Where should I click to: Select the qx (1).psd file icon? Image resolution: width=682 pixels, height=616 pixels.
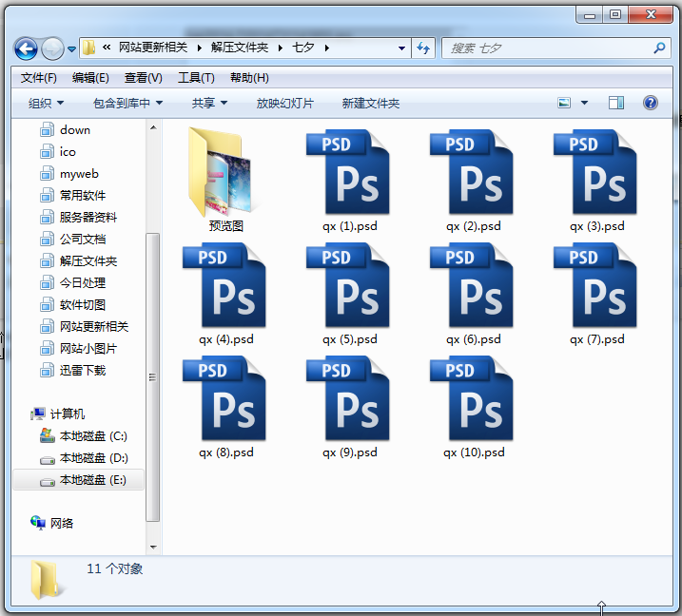348,172
